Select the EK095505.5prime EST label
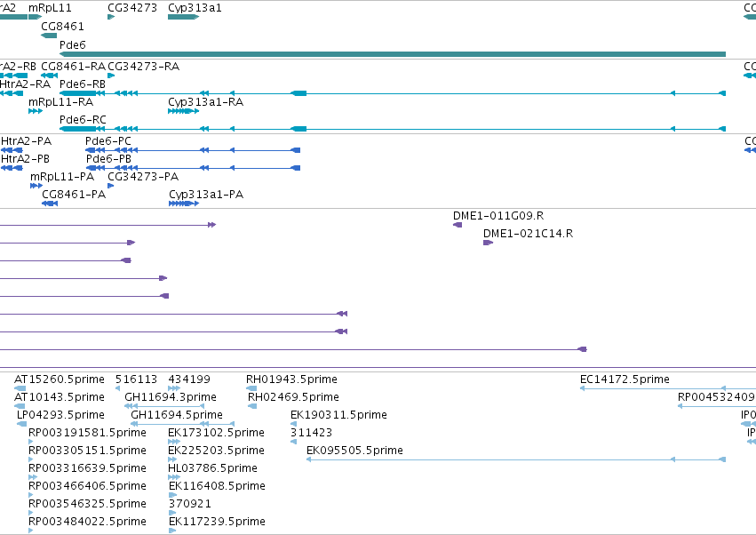Viewport: 756px width, 535px height. [354, 451]
